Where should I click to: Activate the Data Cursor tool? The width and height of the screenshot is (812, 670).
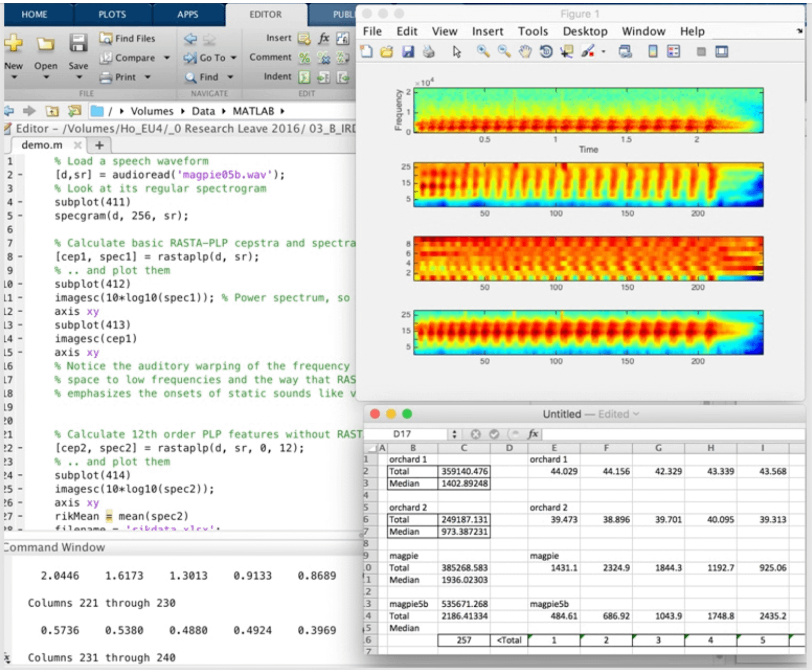coord(567,51)
